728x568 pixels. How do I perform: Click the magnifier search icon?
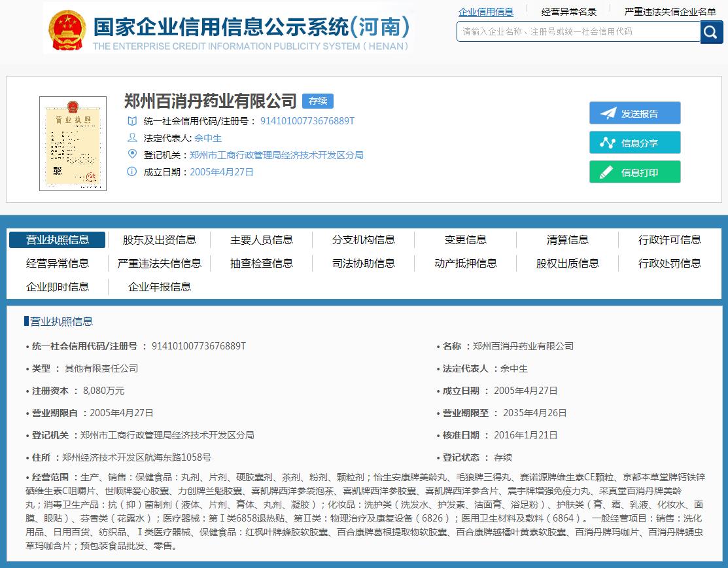pos(711,31)
